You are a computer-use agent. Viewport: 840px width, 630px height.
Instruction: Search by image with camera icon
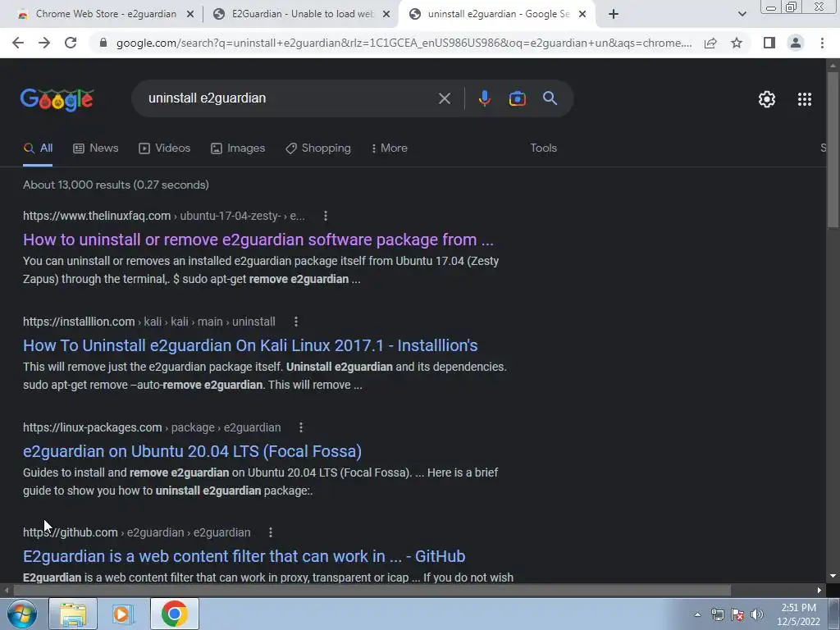(x=517, y=98)
